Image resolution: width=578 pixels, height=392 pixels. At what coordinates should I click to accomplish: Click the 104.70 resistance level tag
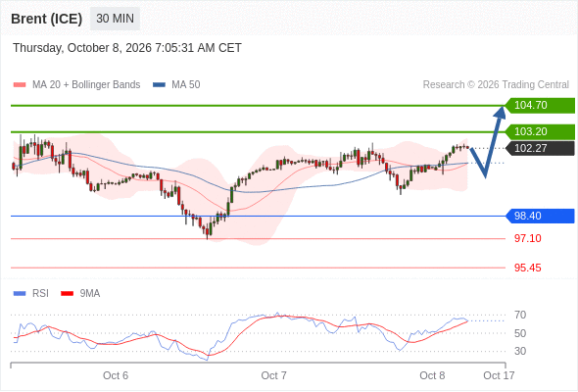(540, 106)
